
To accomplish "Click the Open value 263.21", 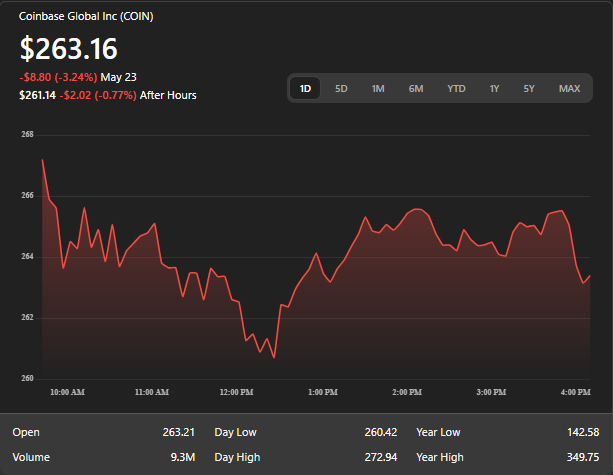I will [179, 432].
